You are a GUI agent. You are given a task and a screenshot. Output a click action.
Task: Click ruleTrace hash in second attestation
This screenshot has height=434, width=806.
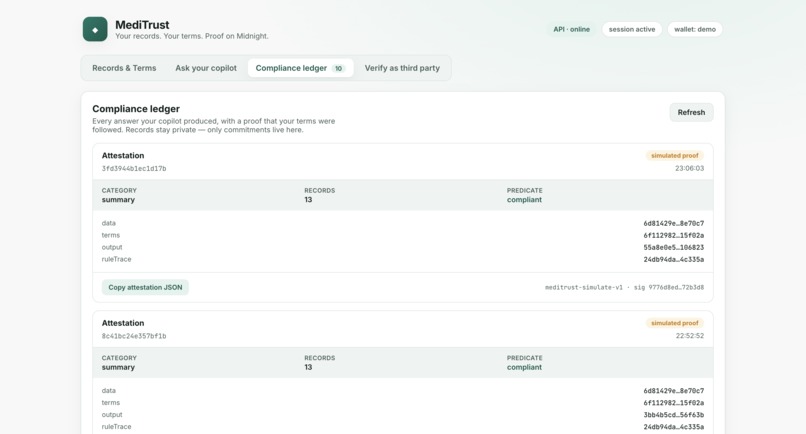[x=673, y=427]
